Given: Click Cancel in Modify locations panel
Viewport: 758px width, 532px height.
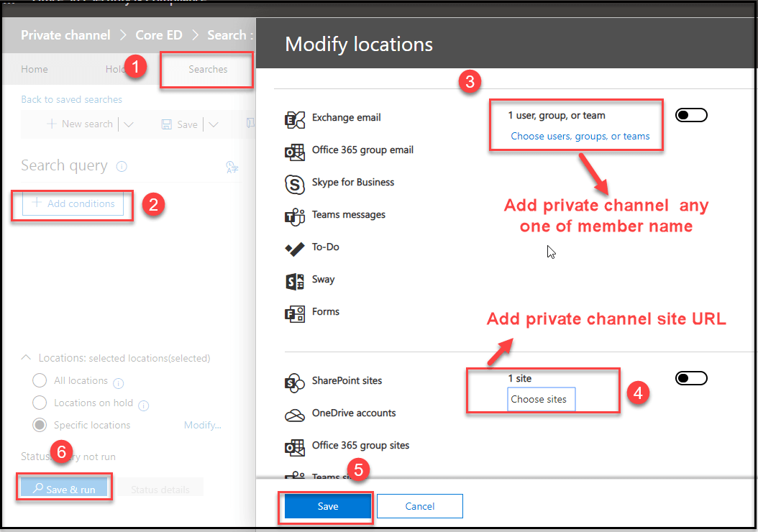Looking at the screenshot, I should 419,506.
